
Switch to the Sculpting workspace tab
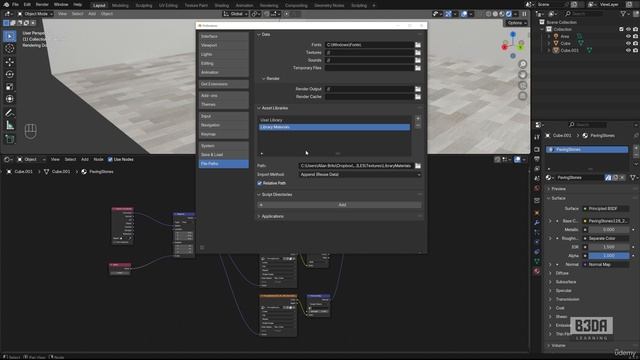click(144, 5)
